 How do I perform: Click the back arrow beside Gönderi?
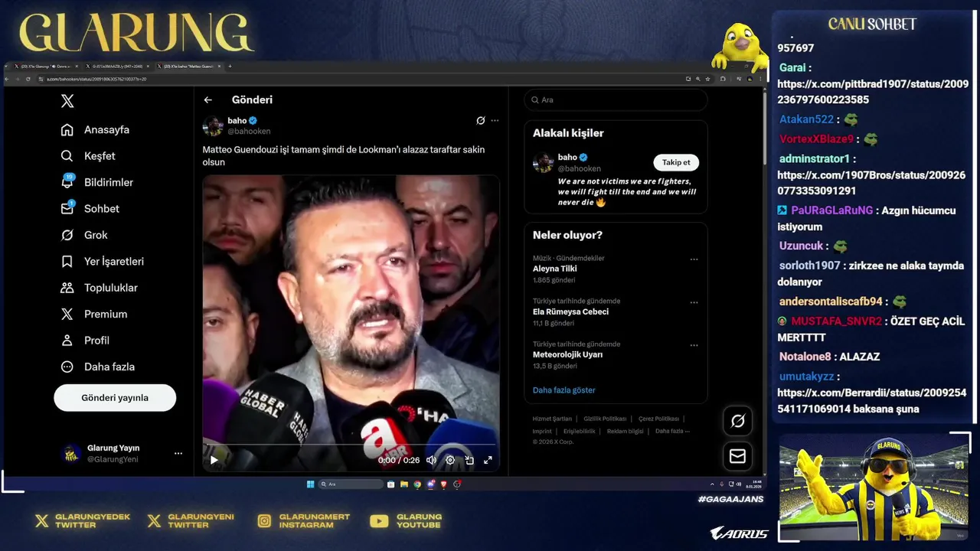point(207,100)
